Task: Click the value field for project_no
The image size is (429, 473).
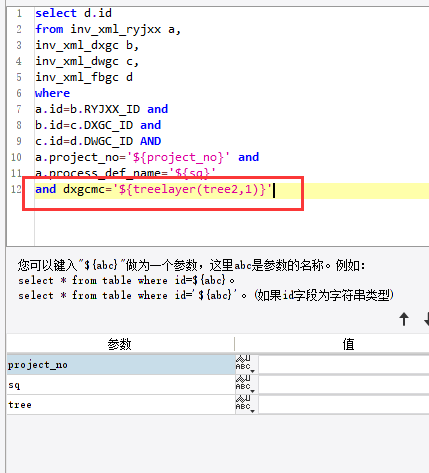Action: [x=343, y=365]
